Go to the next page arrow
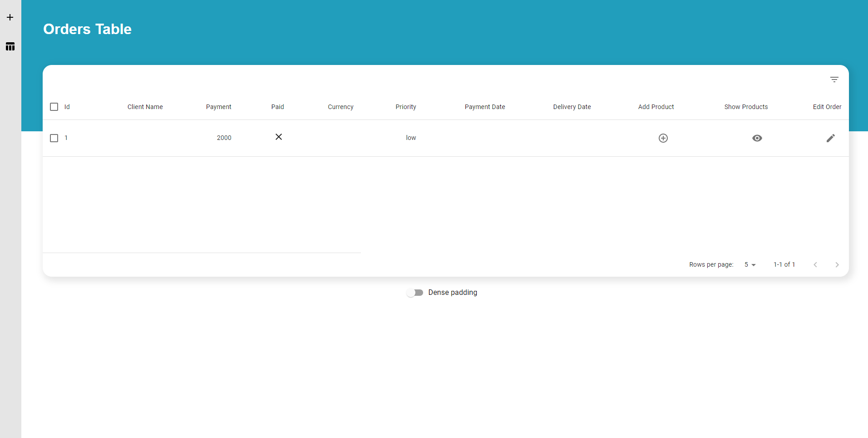The width and height of the screenshot is (868, 438). 837,265
